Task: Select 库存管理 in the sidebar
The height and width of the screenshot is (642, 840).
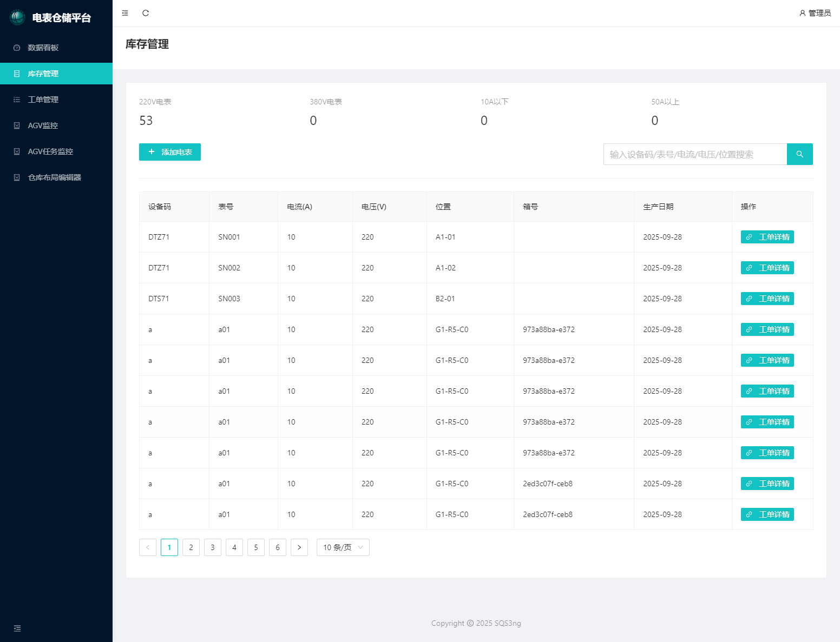Action: tap(43, 74)
